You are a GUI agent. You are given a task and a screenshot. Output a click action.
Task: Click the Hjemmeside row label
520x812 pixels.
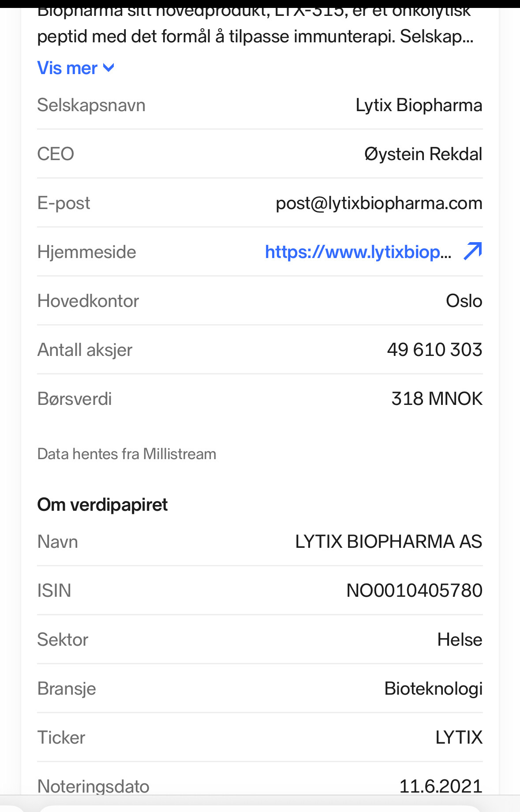[87, 252]
